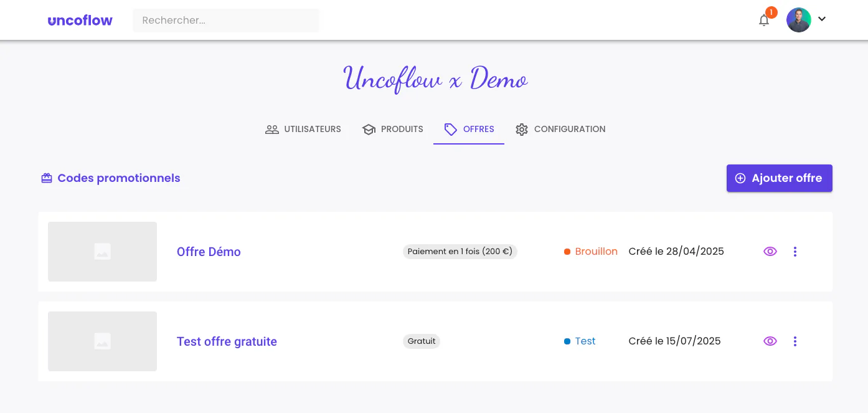
Task: Preview Offre Démo with eye icon
Action: coord(770,252)
